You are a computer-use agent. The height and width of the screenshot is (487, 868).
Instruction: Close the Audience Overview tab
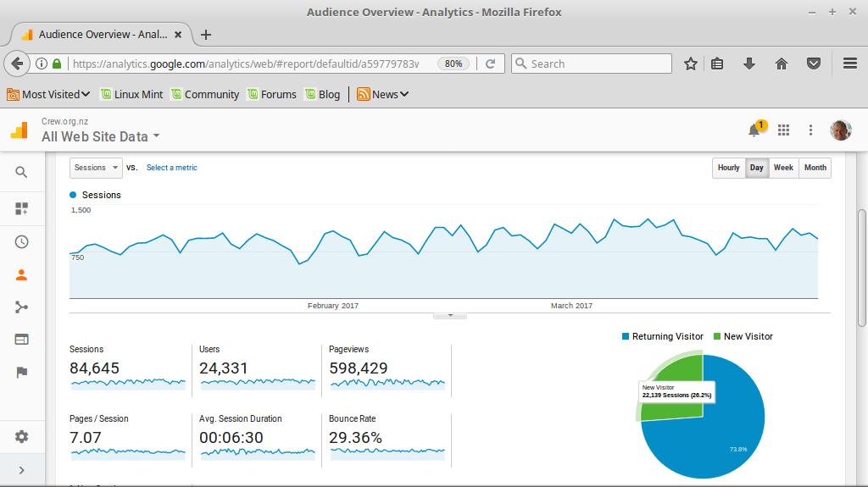point(178,35)
